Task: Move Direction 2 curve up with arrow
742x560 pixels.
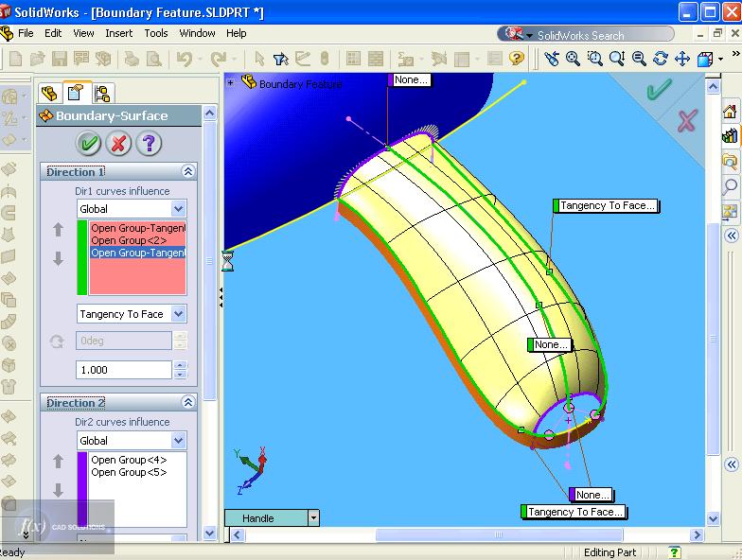Action: pos(59,462)
